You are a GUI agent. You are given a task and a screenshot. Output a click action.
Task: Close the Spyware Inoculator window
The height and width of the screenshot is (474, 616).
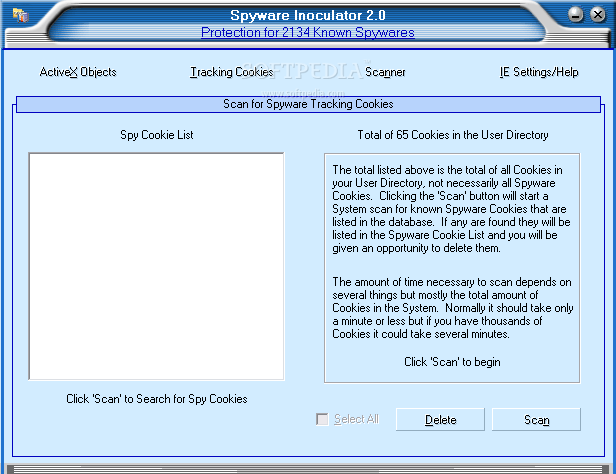coord(598,15)
